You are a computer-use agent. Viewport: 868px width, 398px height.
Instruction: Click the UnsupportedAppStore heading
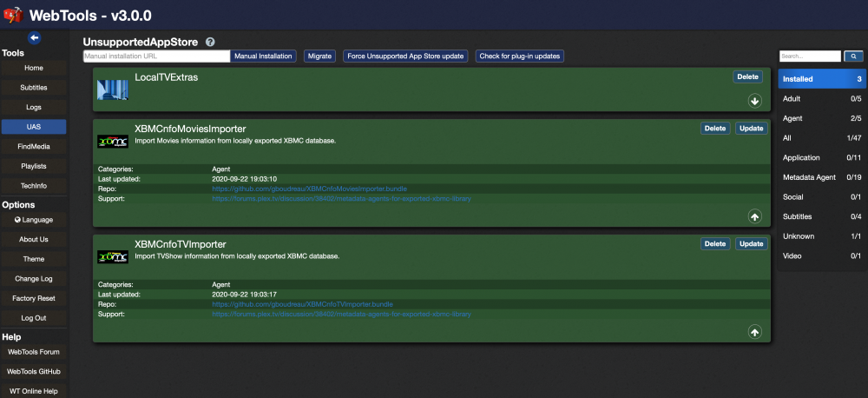[x=140, y=42]
